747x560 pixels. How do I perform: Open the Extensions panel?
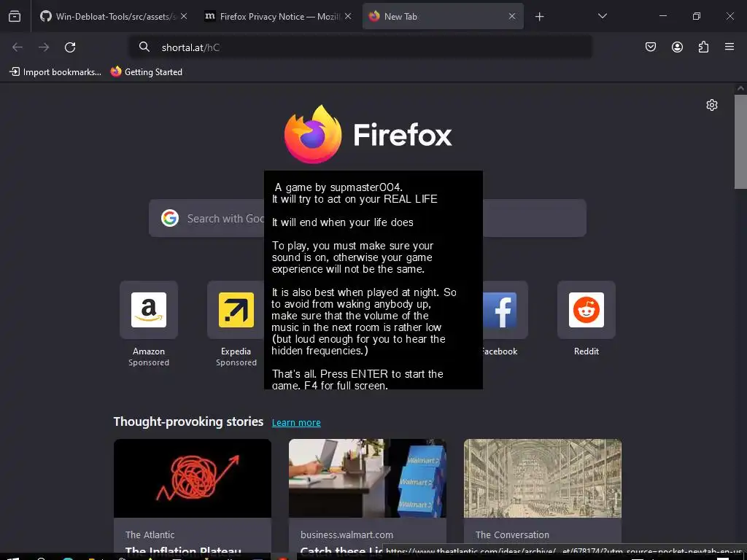[x=704, y=47]
